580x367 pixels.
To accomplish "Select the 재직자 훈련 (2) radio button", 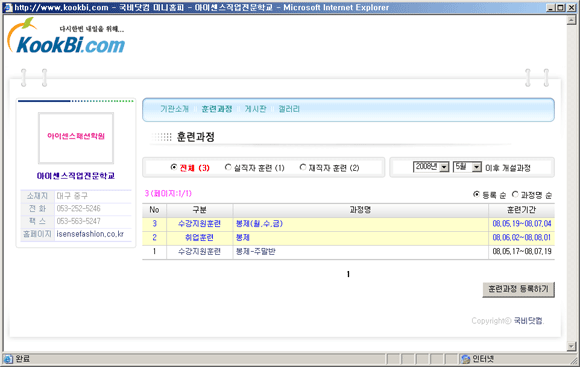I will point(303,167).
